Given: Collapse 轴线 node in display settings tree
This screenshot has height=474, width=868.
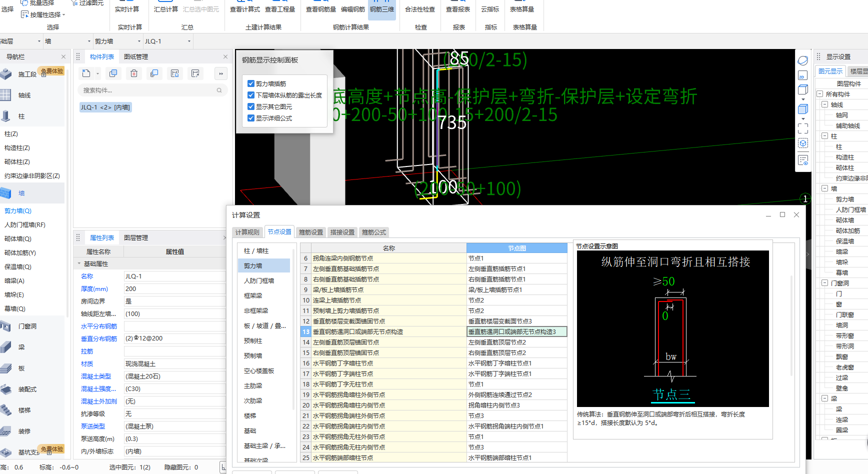Looking at the screenshot, I should pyautogui.click(x=824, y=104).
